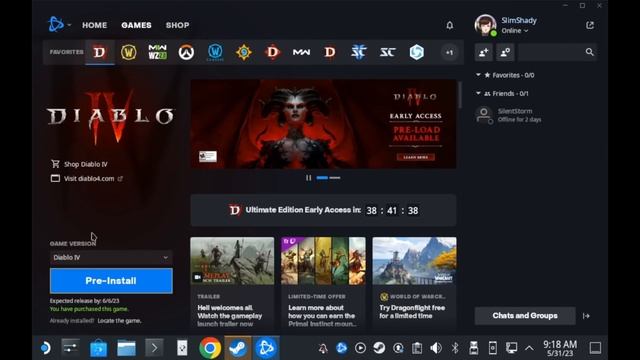Click the Battle.net taskbar button
The image size is (640, 360).
click(x=266, y=348)
